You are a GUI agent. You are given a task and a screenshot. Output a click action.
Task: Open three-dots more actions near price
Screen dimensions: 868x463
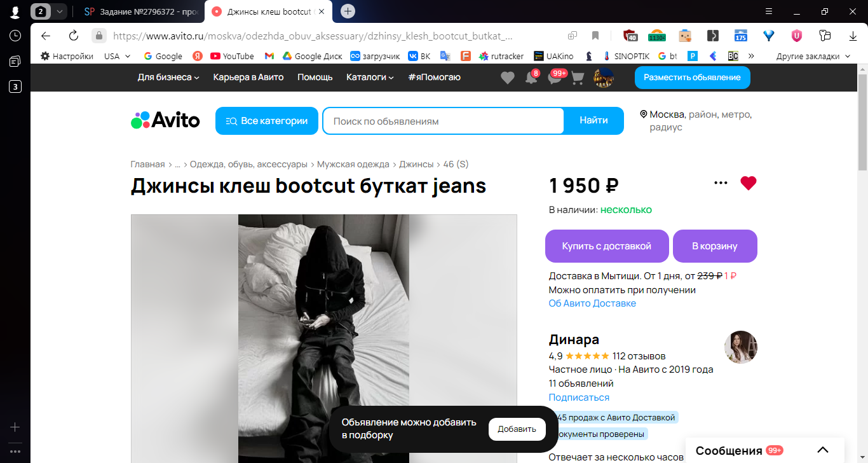coord(721,183)
